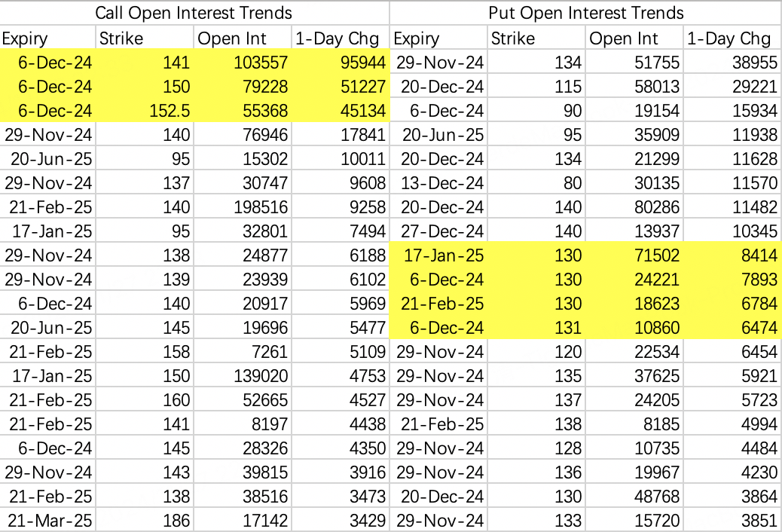
Task: Select the highlighted put strike 131
Action: (570, 328)
